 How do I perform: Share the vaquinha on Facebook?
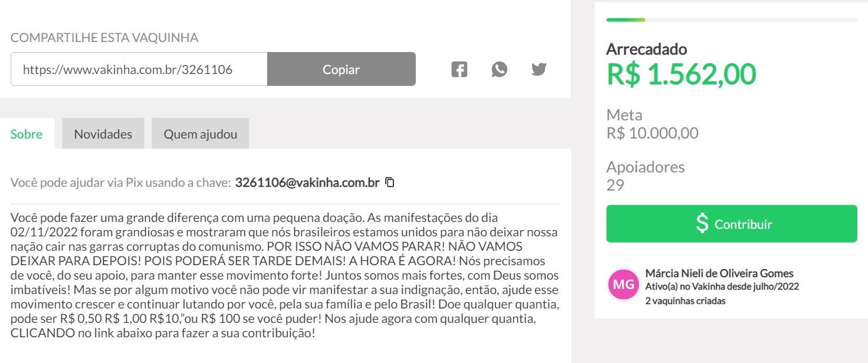click(459, 69)
